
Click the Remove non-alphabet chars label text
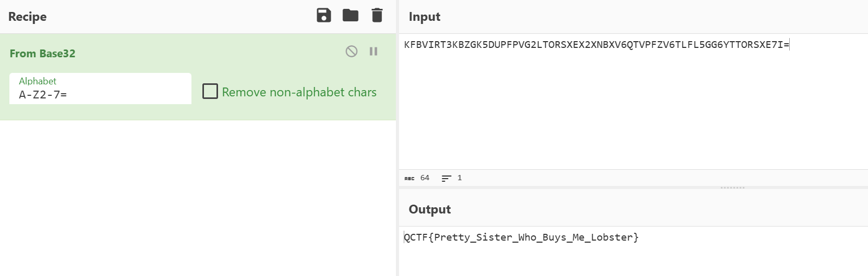[299, 92]
